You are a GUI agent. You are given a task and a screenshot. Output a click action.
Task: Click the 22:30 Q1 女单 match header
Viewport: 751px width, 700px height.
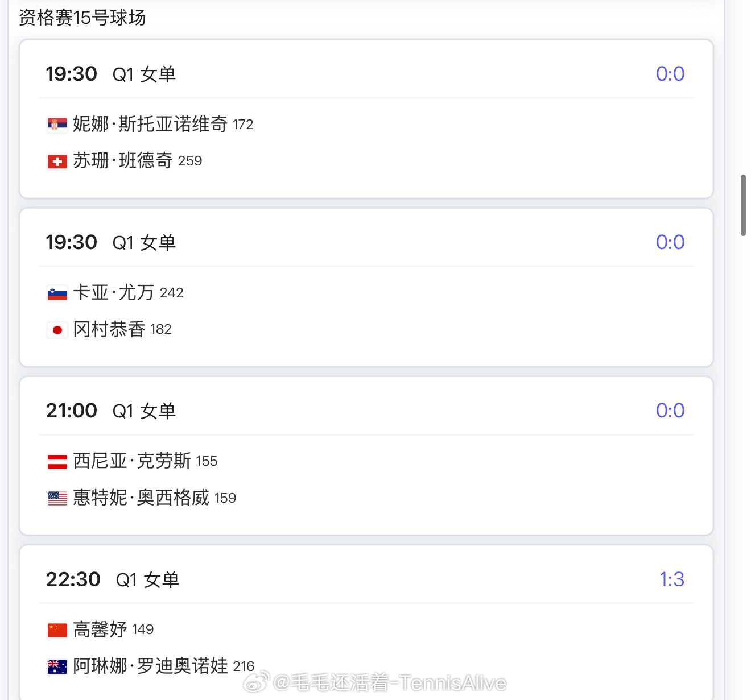point(113,579)
